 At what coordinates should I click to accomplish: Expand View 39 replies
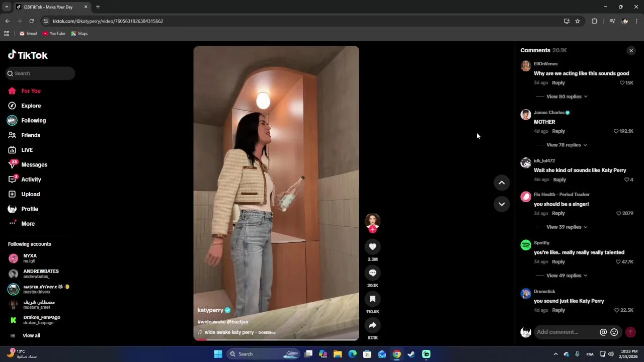567,227
